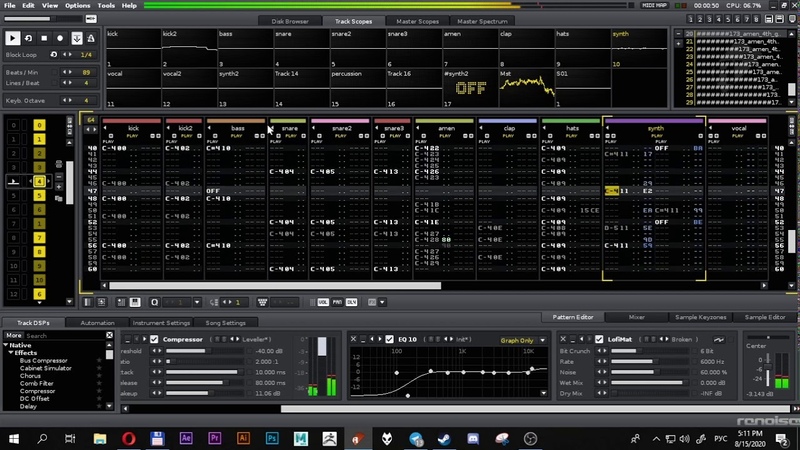Remove the LofiMat device with X
800x450 pixels.
563,339
